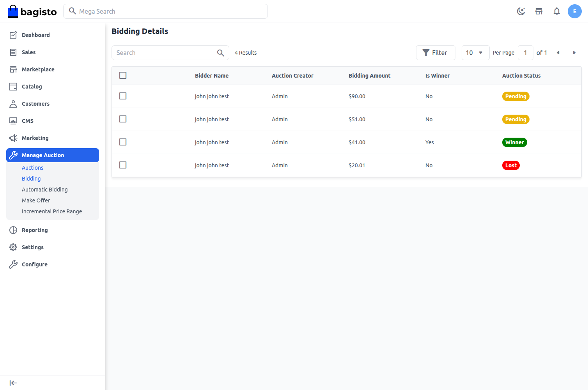Expand the Configure section

click(35, 264)
